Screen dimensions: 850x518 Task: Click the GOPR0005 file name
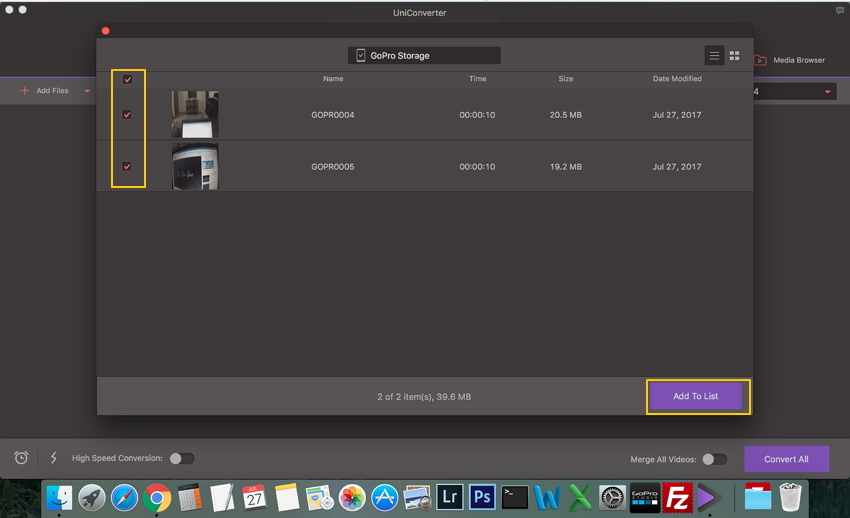click(332, 167)
